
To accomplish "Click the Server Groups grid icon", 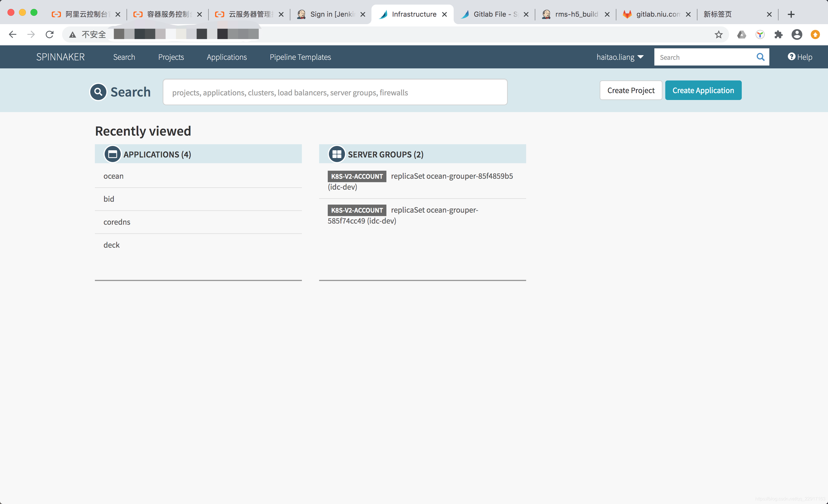I will pos(336,154).
